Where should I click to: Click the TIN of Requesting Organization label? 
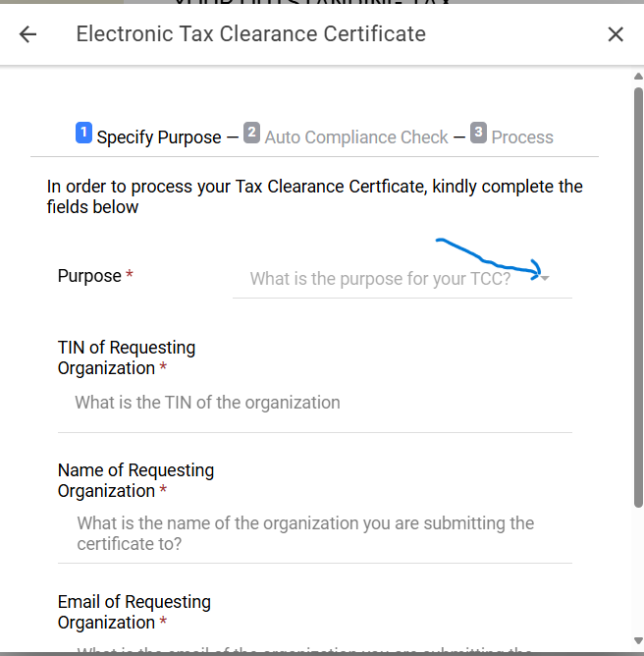tap(127, 357)
